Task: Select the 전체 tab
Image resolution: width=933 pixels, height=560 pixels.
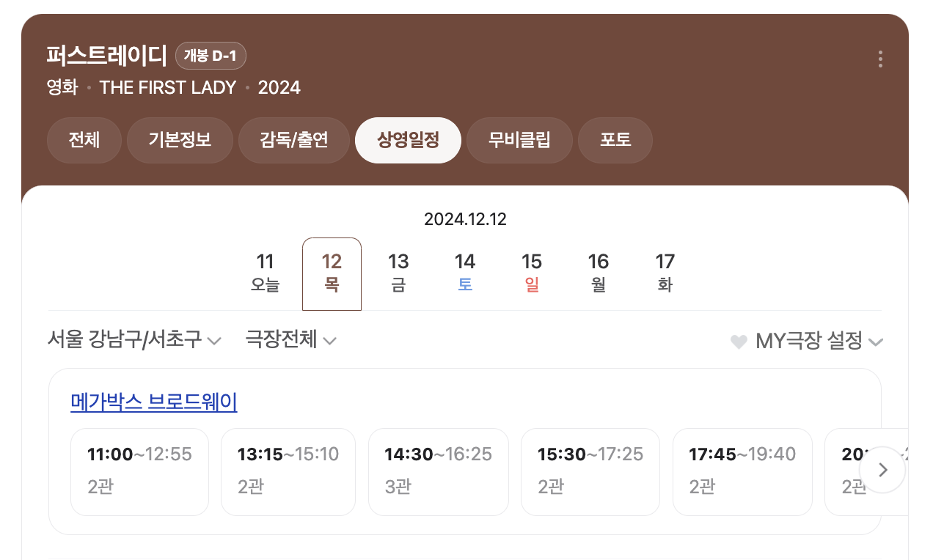Action: click(84, 140)
